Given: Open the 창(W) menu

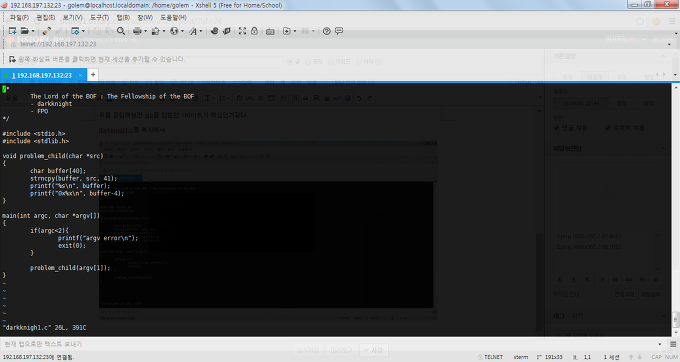Looking at the screenshot, I should click(x=145, y=17).
